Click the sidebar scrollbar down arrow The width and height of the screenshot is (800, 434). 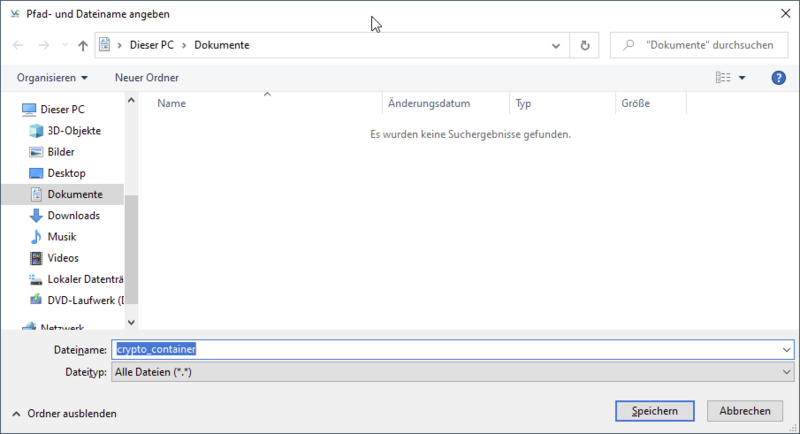[x=131, y=322]
